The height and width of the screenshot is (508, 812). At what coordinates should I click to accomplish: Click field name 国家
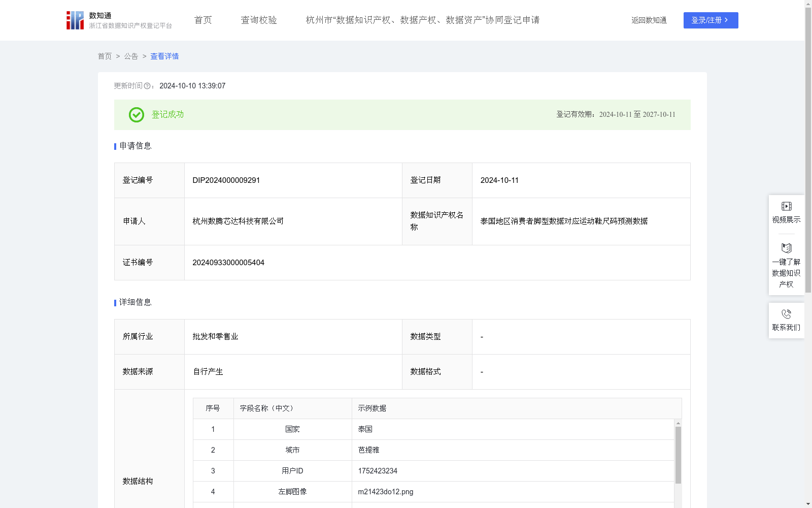click(292, 429)
